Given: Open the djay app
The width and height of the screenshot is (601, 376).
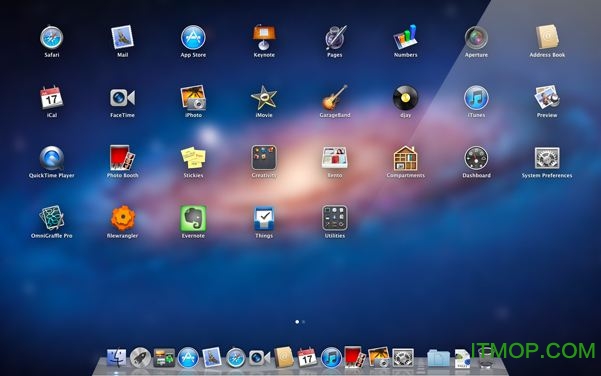Looking at the screenshot, I should [406, 98].
